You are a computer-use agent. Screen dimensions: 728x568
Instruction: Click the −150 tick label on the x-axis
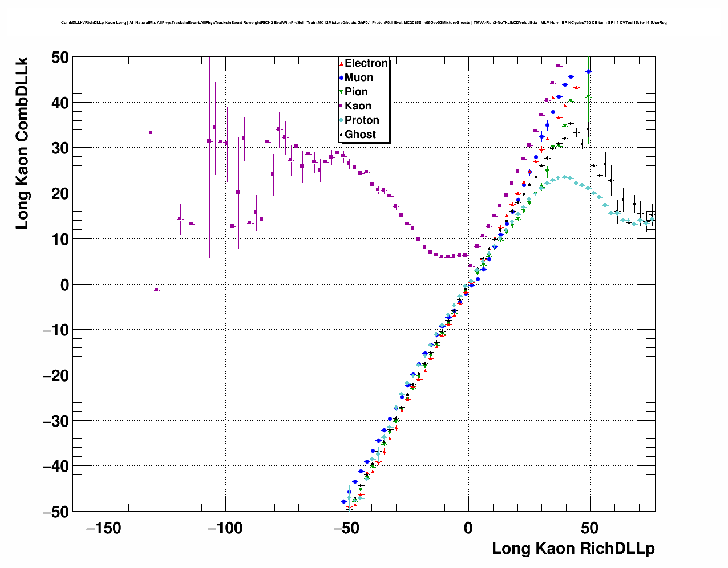[103, 528]
